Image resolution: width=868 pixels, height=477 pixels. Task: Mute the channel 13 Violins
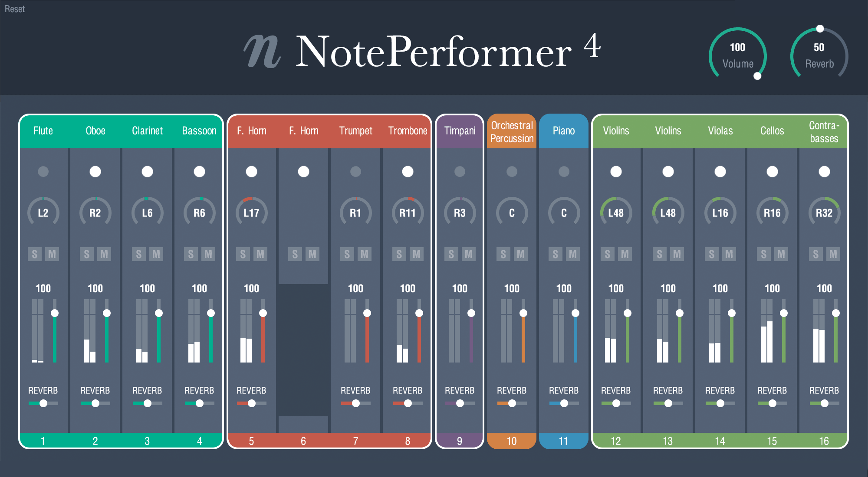(x=677, y=254)
